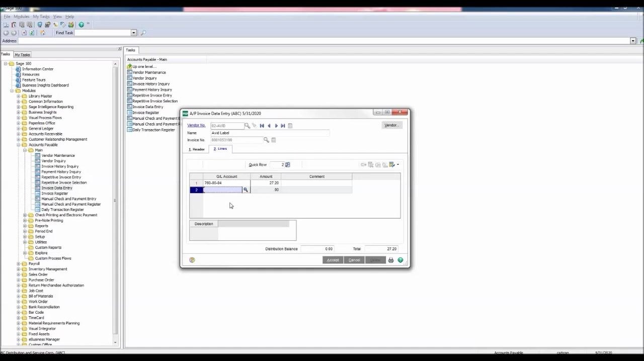Click the Accept button
The width and height of the screenshot is (644, 361).
pos(333,260)
